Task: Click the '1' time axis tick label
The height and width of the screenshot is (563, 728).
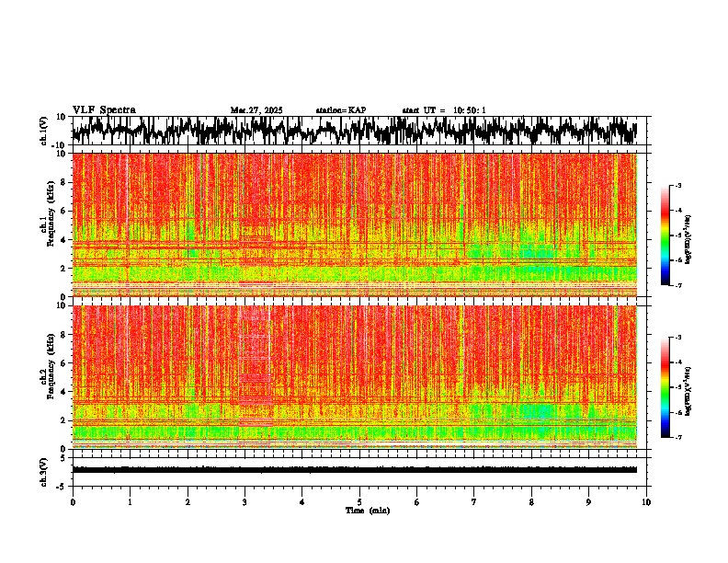Action: 130,502
